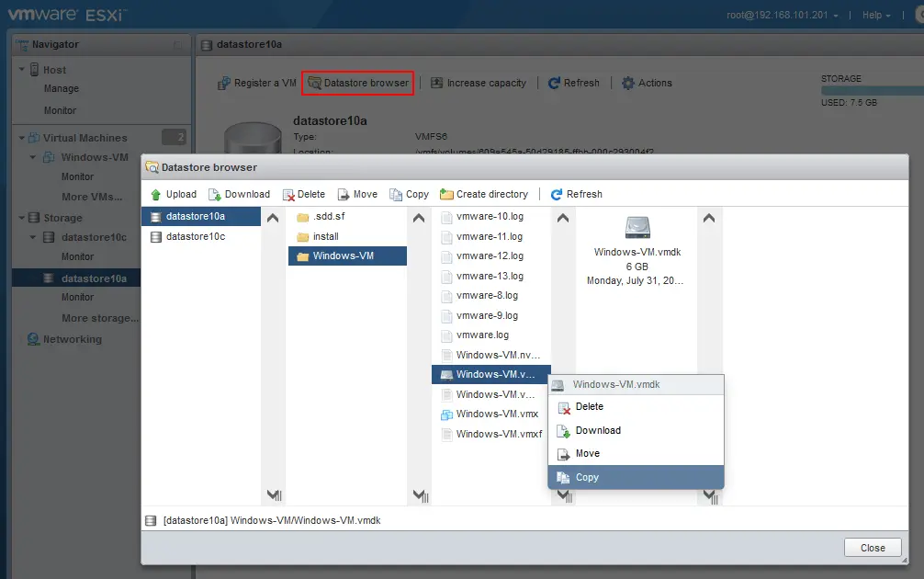The height and width of the screenshot is (579, 924).
Task: Click the Upload icon in Datastore browser toolbar
Action: 155,195
